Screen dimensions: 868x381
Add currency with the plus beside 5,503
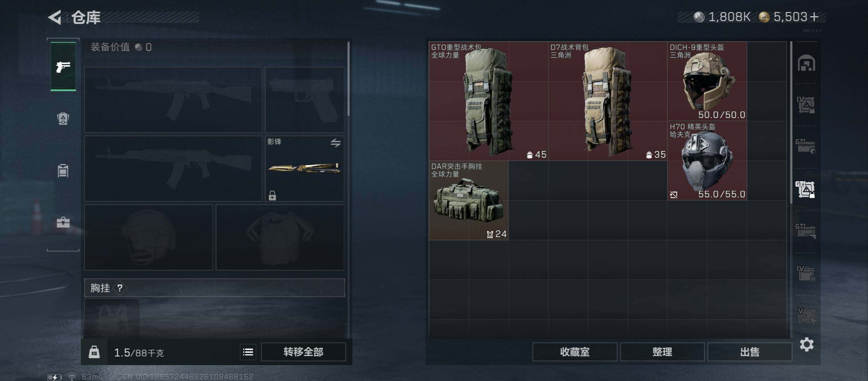814,17
